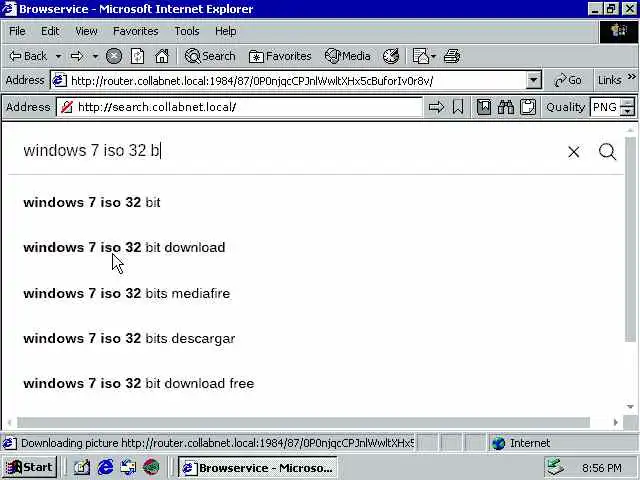This screenshot has height=480, width=640.
Task: Open the Help menu
Action: click(225, 31)
